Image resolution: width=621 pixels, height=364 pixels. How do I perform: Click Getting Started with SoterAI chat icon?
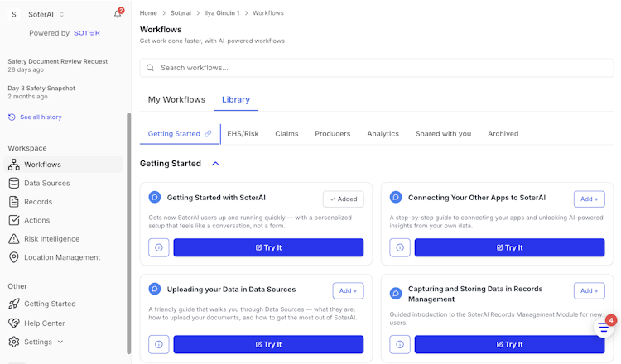(155, 197)
